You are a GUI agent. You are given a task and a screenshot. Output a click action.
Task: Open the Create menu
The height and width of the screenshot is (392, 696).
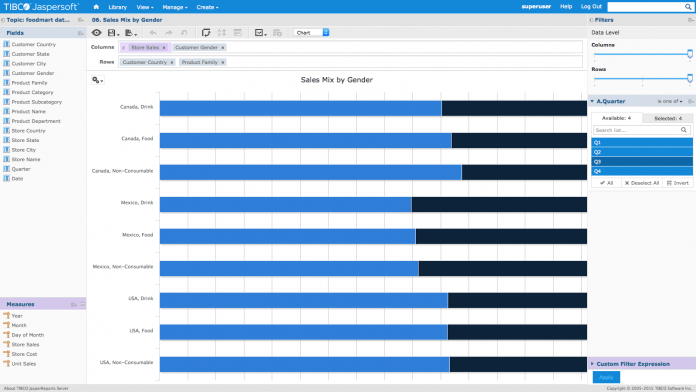click(x=207, y=7)
